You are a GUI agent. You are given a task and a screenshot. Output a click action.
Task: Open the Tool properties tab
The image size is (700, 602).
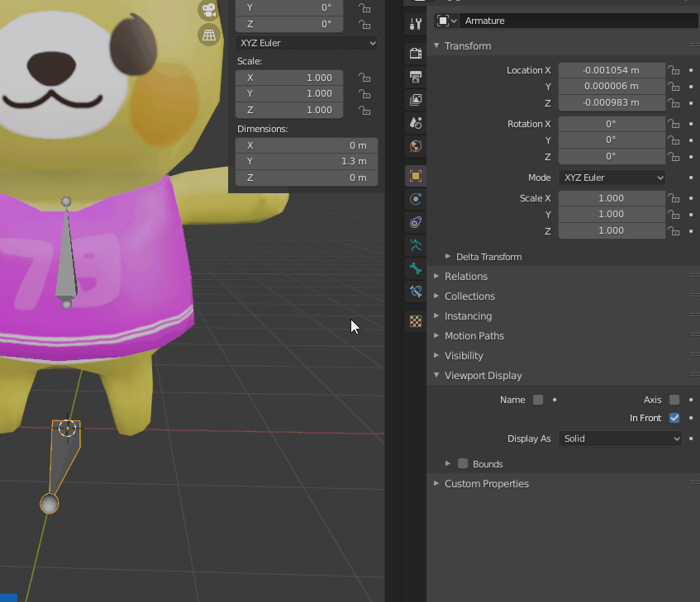coord(416,24)
